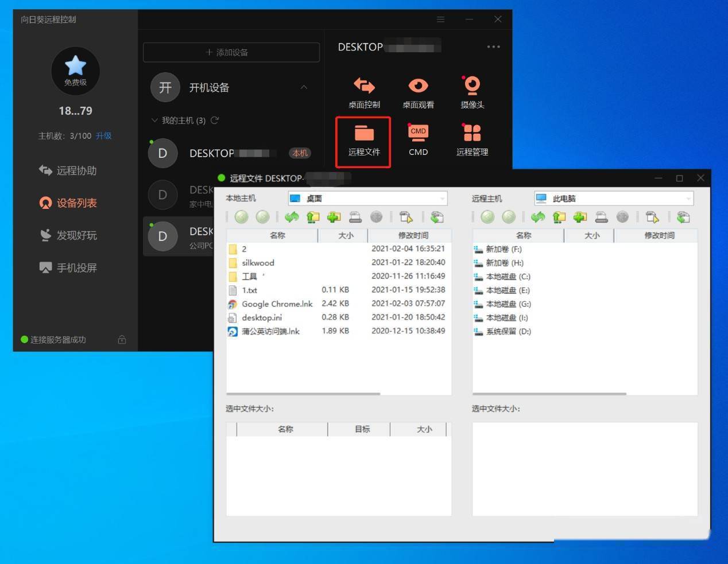Click the local panel new folder icon
This screenshot has height=564, width=728.
click(x=334, y=217)
